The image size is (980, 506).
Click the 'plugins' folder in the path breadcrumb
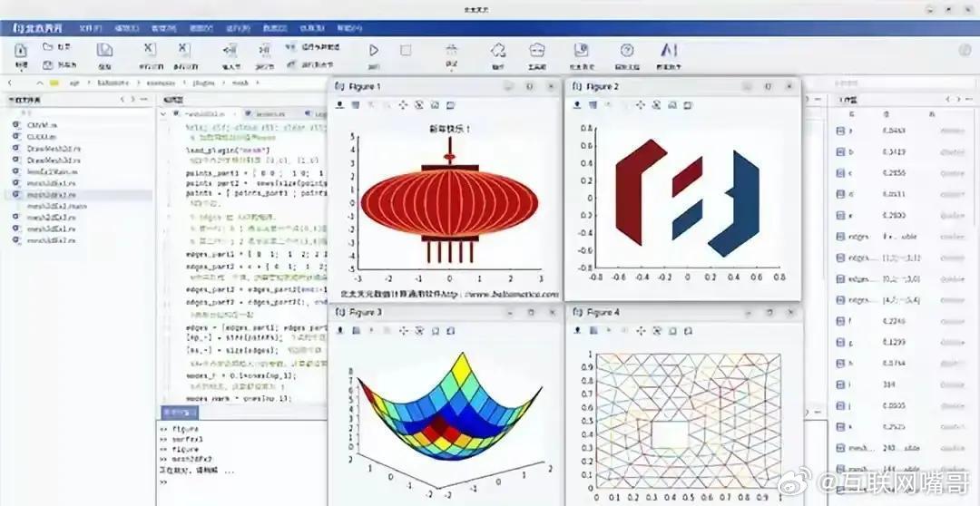(204, 83)
